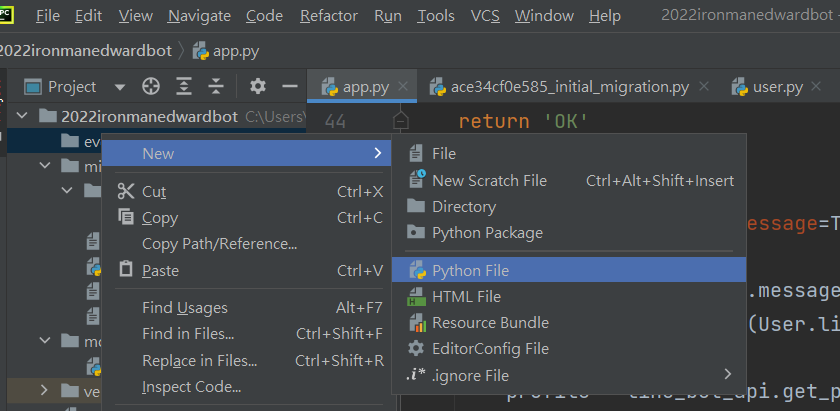840x411 pixels.
Task: Click the Copy pages icon
Action: pos(125,216)
